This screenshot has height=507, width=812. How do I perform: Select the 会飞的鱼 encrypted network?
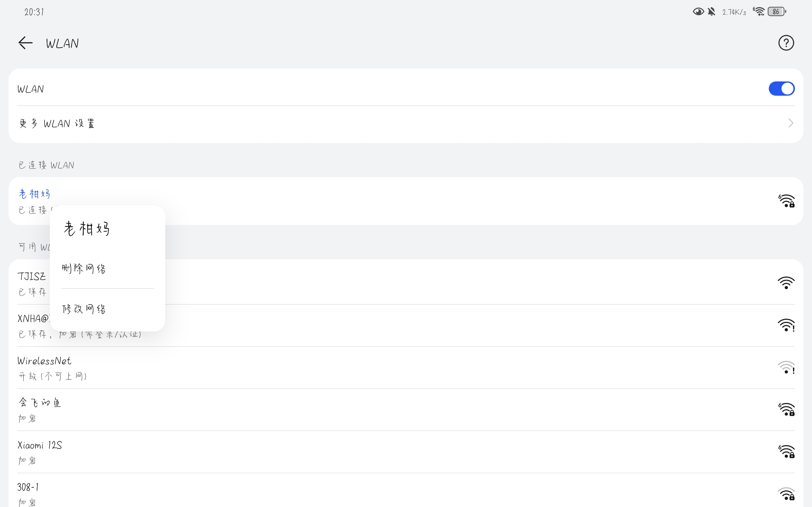click(x=406, y=410)
